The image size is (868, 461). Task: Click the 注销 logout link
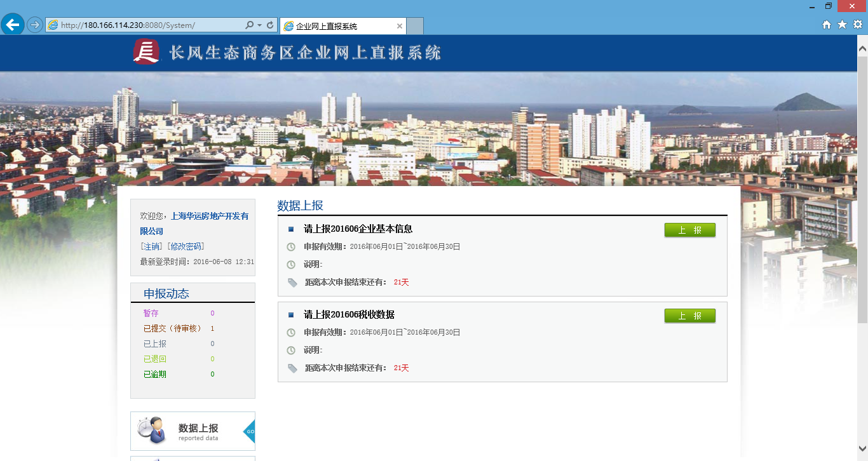click(x=151, y=246)
